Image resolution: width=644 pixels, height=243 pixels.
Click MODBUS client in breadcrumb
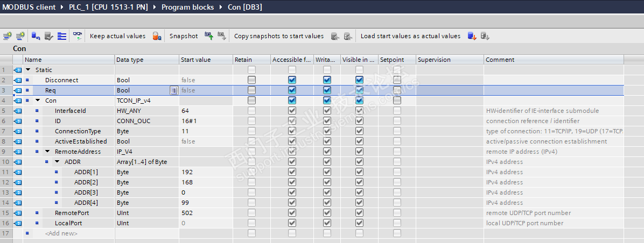click(x=29, y=8)
